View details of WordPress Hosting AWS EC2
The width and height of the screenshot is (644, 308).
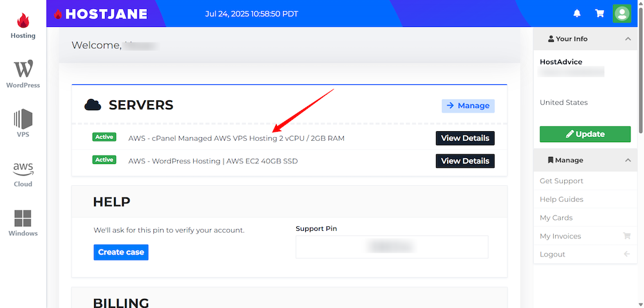[465, 161]
